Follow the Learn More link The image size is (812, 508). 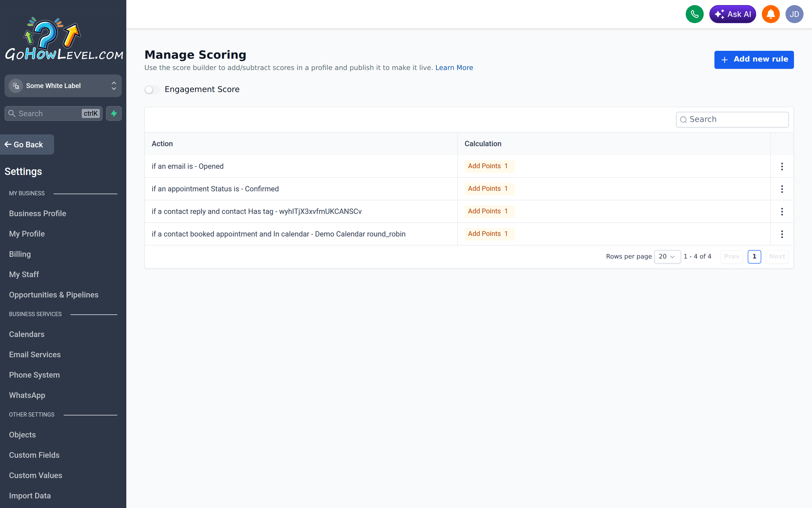tap(454, 67)
